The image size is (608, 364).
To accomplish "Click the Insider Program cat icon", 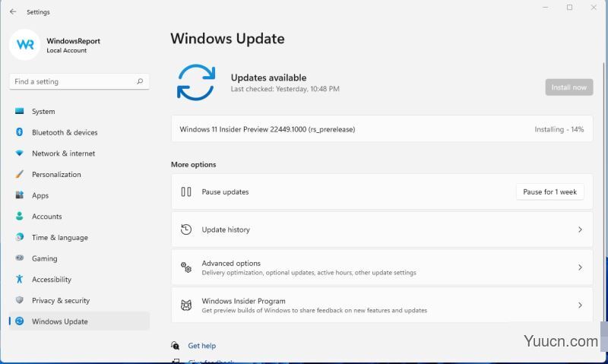I will [186, 305].
